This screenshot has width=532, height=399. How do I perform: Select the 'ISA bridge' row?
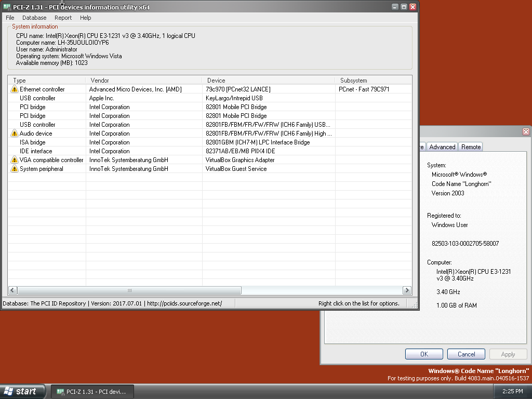pyautogui.click(x=210, y=142)
